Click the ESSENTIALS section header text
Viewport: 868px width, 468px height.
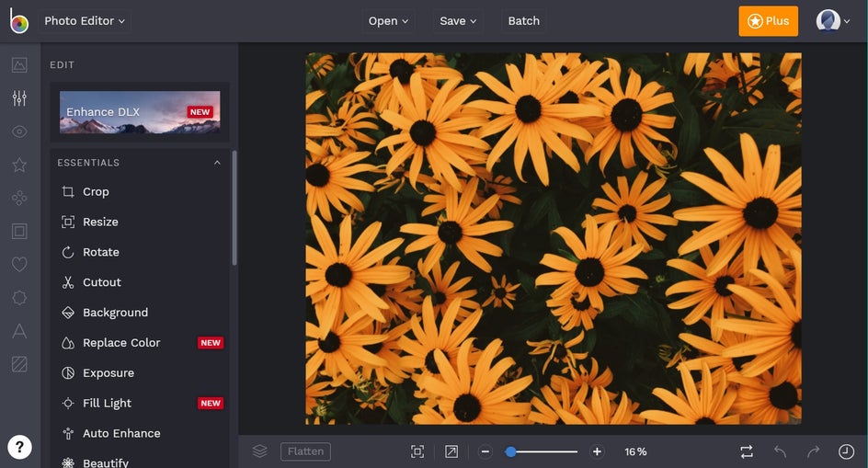[88, 162]
